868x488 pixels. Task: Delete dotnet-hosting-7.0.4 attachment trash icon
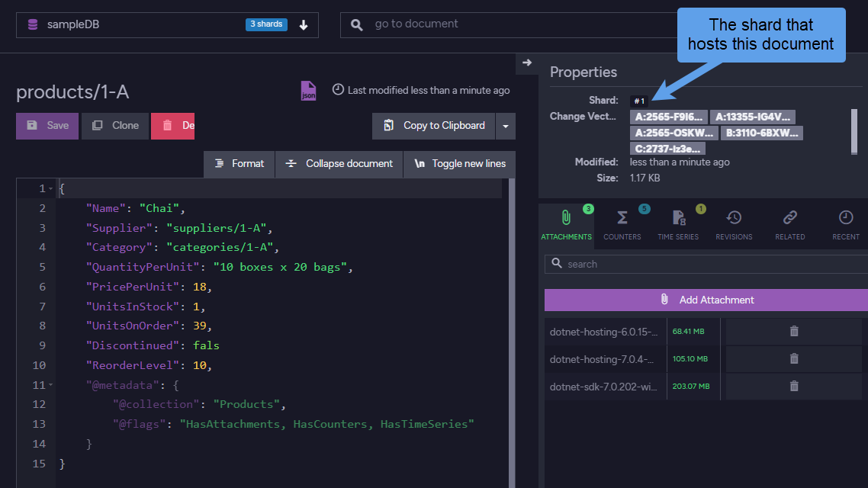pos(794,358)
